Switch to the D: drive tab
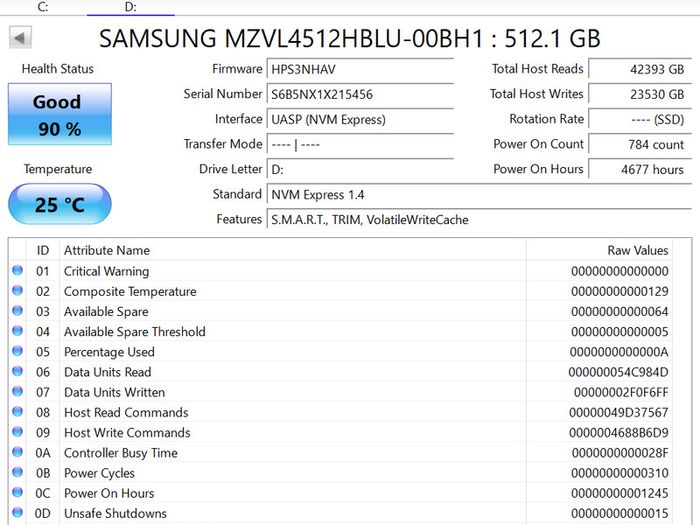Image resolution: width=700 pixels, height=525 pixels. pos(130,7)
